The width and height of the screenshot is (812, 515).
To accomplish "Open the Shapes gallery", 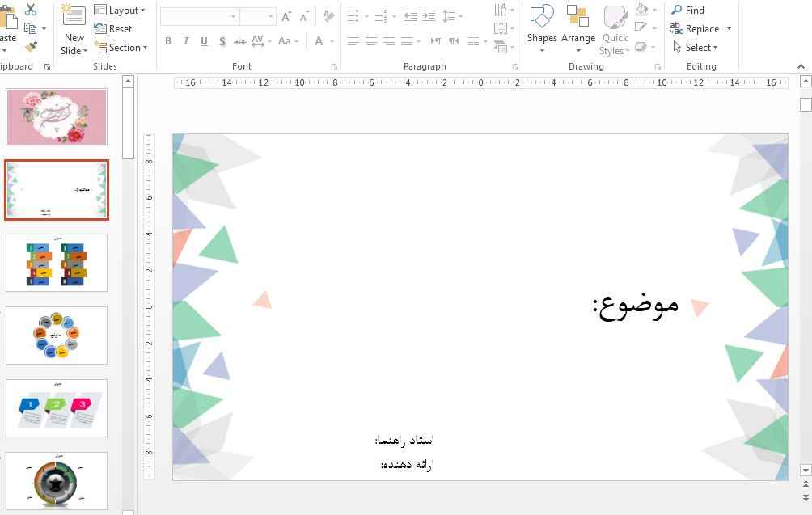I will [541, 24].
